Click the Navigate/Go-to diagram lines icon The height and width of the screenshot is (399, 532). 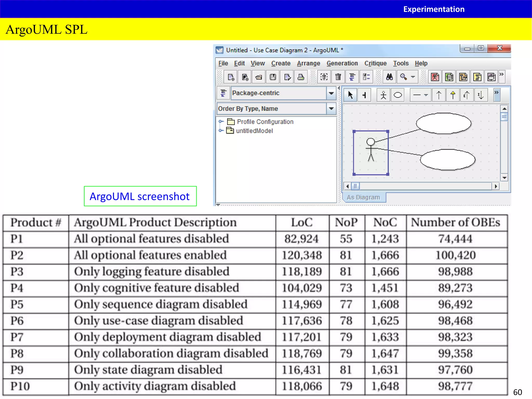[352, 77]
